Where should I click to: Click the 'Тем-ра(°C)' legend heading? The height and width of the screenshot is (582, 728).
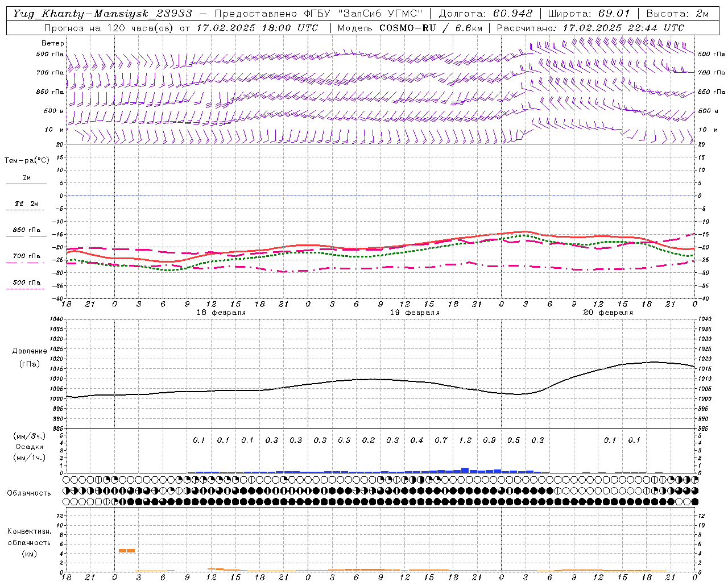point(27,161)
